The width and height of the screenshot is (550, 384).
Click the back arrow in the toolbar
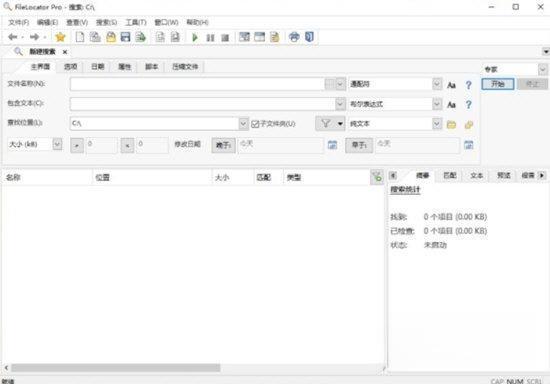[13, 37]
